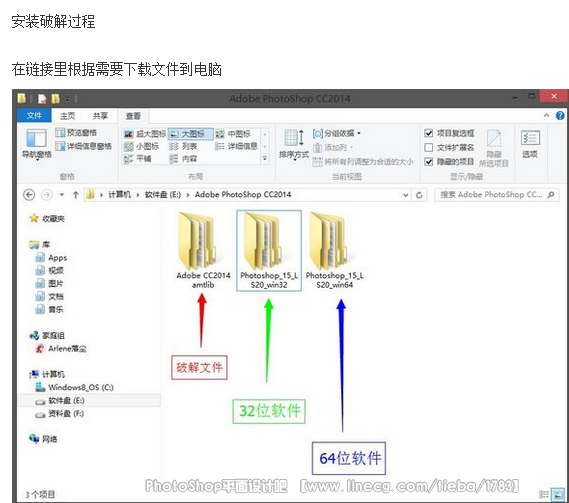Go up one folder level

pos(75,195)
